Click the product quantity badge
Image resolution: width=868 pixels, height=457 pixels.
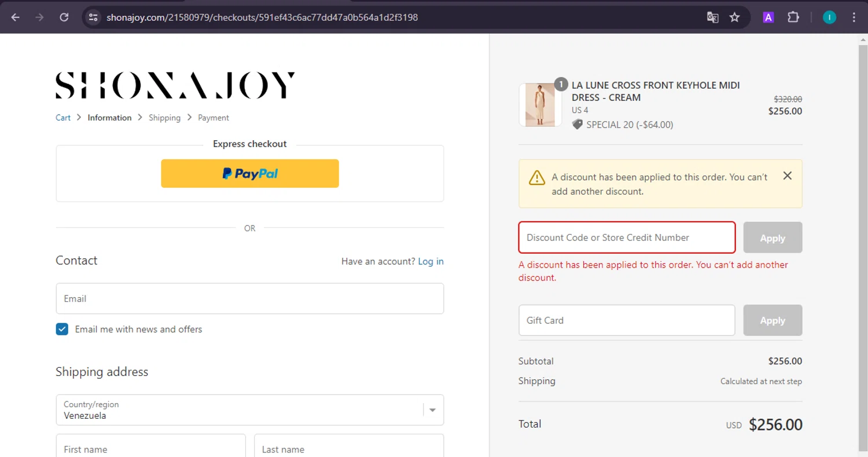click(x=561, y=85)
